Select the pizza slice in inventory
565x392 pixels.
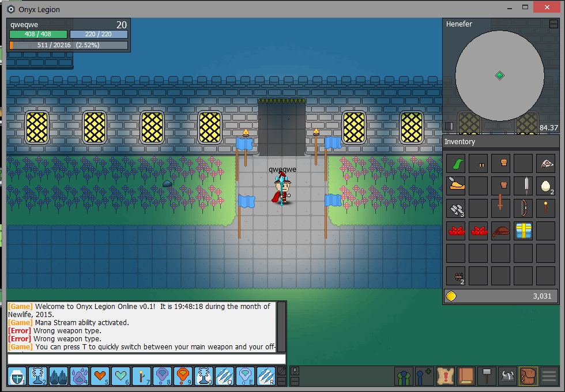tap(545, 164)
